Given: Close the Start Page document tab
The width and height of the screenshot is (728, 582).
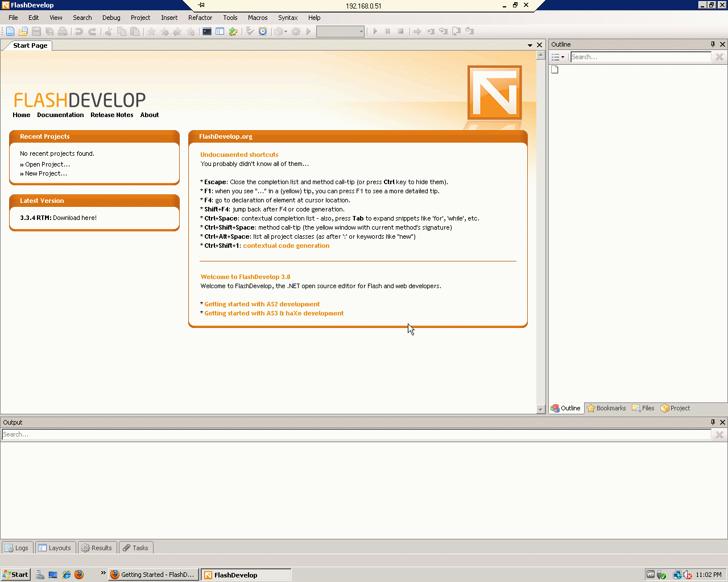Looking at the screenshot, I should tap(540, 45).
